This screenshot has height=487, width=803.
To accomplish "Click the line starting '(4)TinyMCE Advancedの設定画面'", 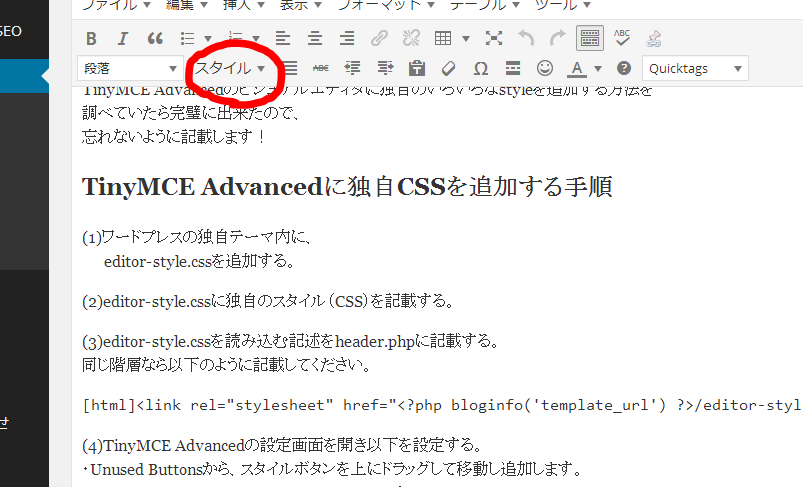I will click(x=282, y=446).
